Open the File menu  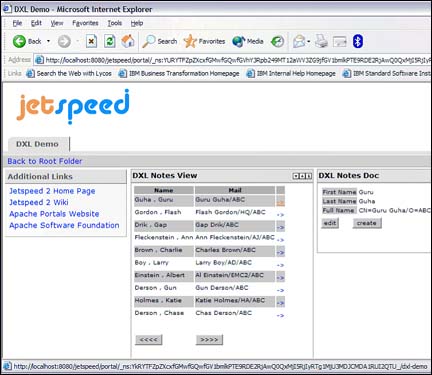click(x=17, y=23)
